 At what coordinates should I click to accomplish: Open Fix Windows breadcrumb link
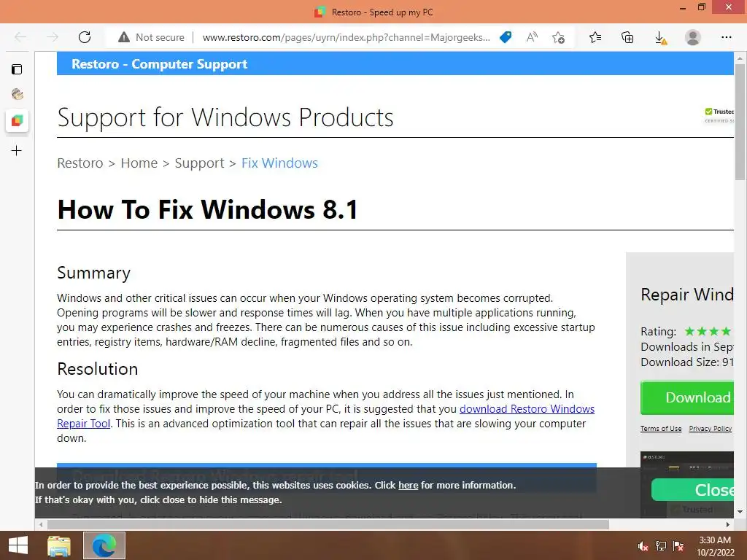tap(279, 163)
